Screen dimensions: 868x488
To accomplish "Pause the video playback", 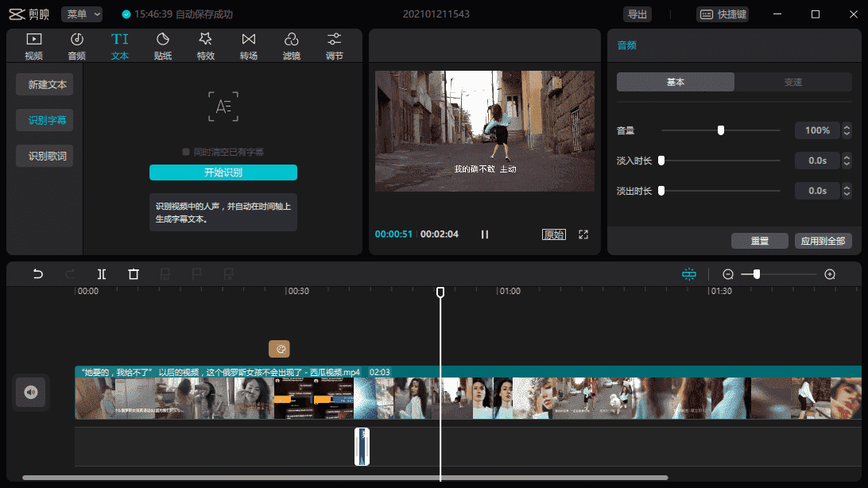I will click(x=484, y=234).
